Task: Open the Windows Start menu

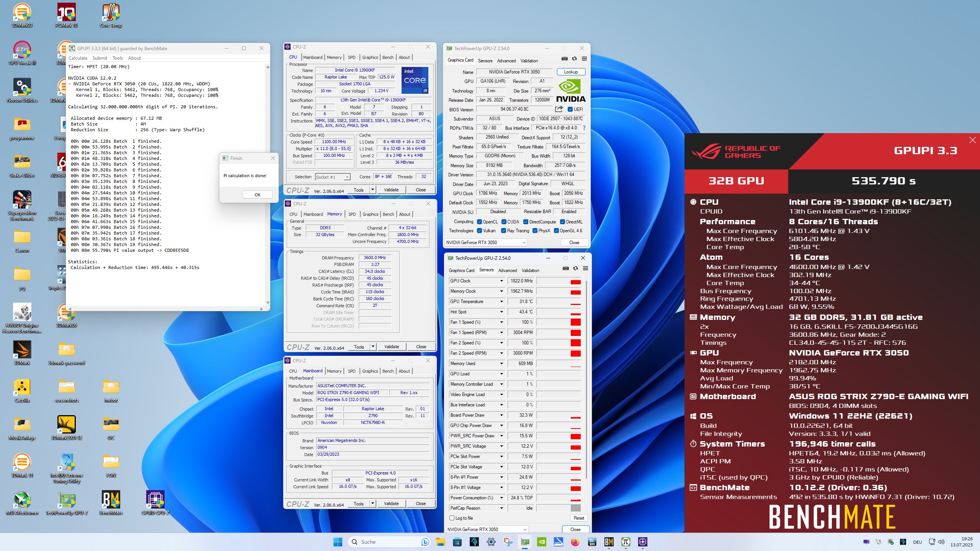Action: (x=338, y=542)
